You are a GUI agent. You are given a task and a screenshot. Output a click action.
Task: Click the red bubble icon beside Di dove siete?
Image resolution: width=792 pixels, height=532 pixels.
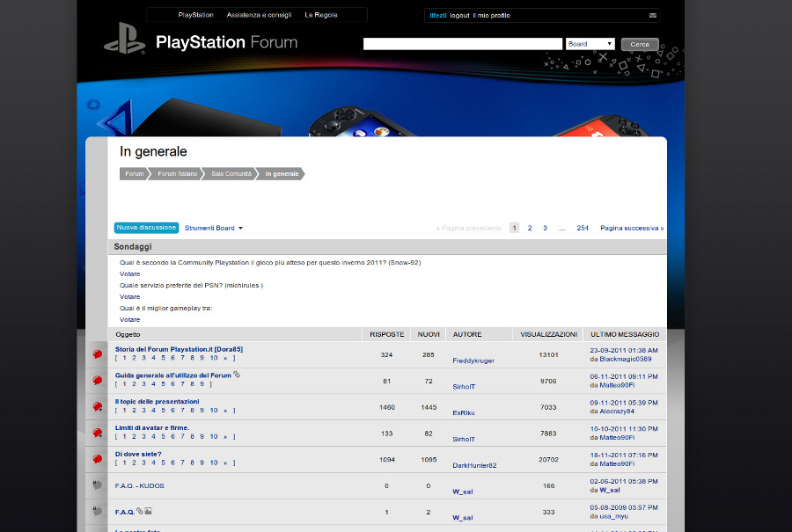point(98,459)
